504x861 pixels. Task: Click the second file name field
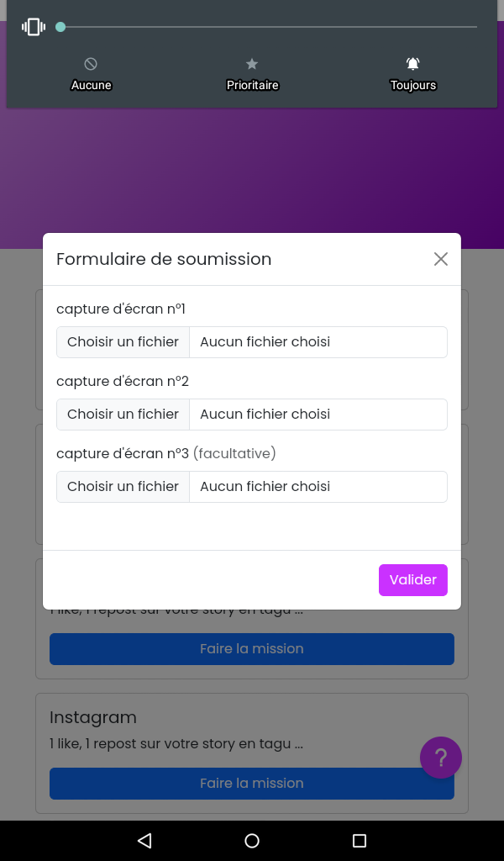[x=318, y=415]
